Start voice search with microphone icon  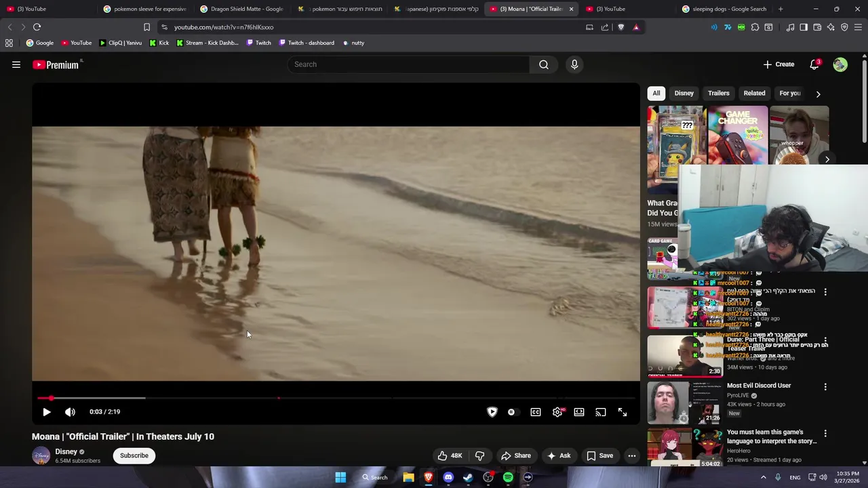pyautogui.click(x=574, y=64)
